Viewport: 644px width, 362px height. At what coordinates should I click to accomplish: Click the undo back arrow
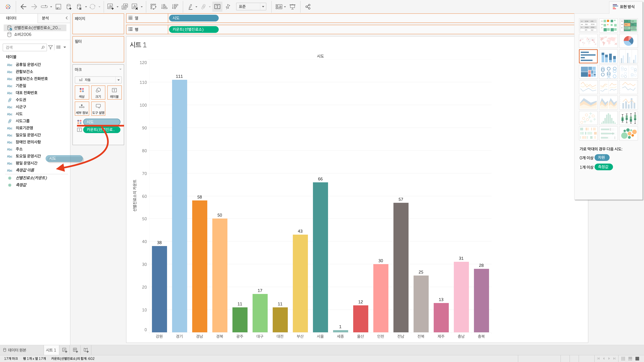(23, 7)
